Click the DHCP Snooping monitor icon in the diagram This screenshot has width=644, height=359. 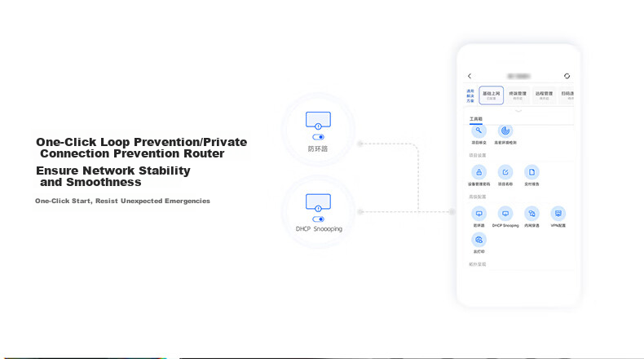point(318,202)
